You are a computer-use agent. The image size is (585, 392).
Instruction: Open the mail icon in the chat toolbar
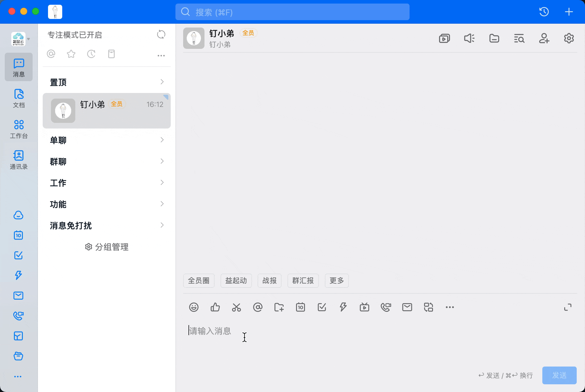[x=407, y=307]
